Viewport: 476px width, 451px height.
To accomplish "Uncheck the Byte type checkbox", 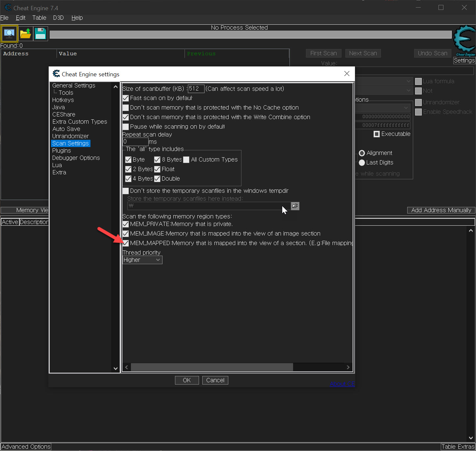I will coord(128,160).
